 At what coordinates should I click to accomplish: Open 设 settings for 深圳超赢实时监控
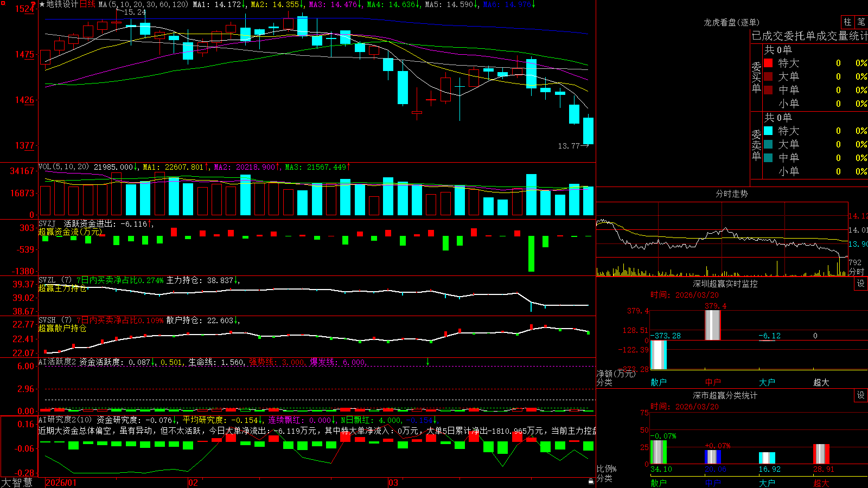[x=861, y=284]
